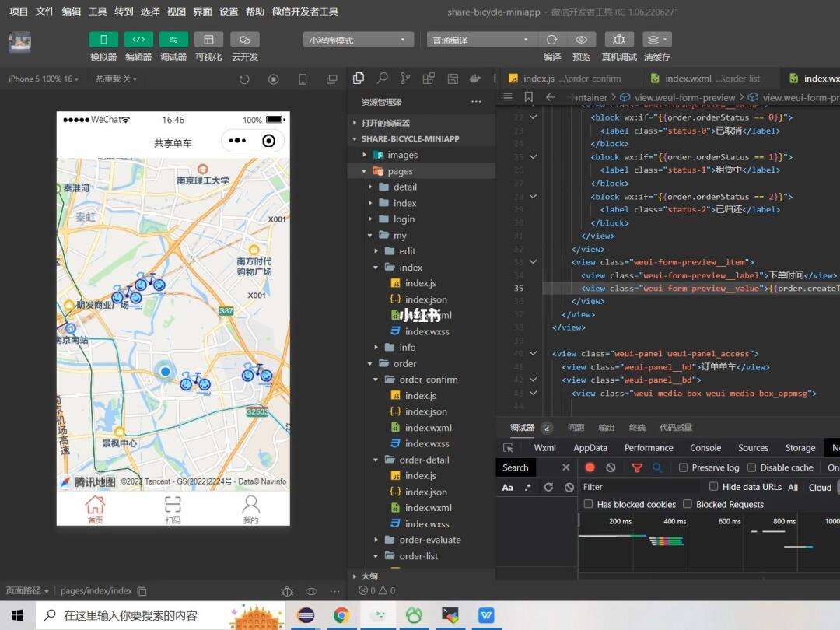840x630 pixels.
Task: Open the 热重载 hot reload dropdown
Action: coord(116,79)
